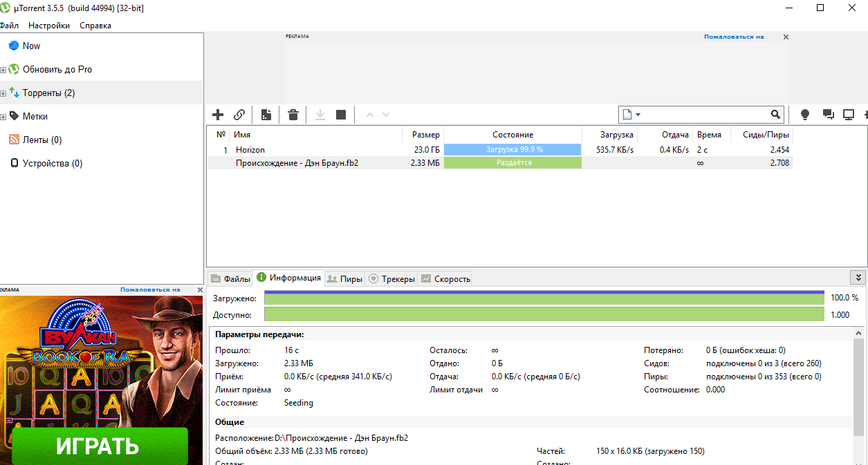Add torrent from URL link icon
The height and width of the screenshot is (465, 868).
(239, 115)
